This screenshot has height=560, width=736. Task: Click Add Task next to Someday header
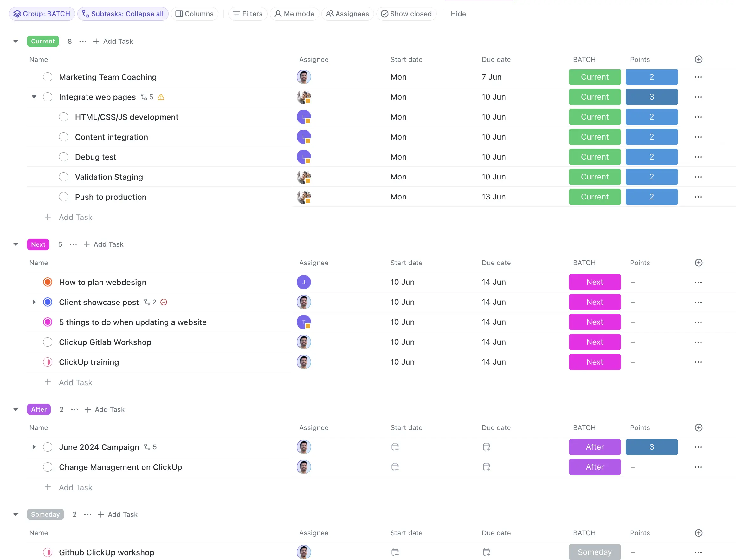[x=118, y=514]
